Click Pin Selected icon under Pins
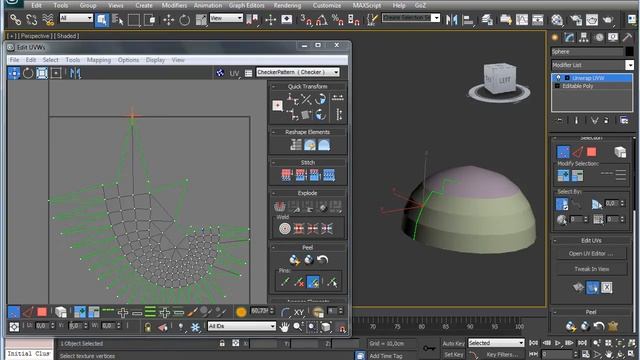 [285, 282]
